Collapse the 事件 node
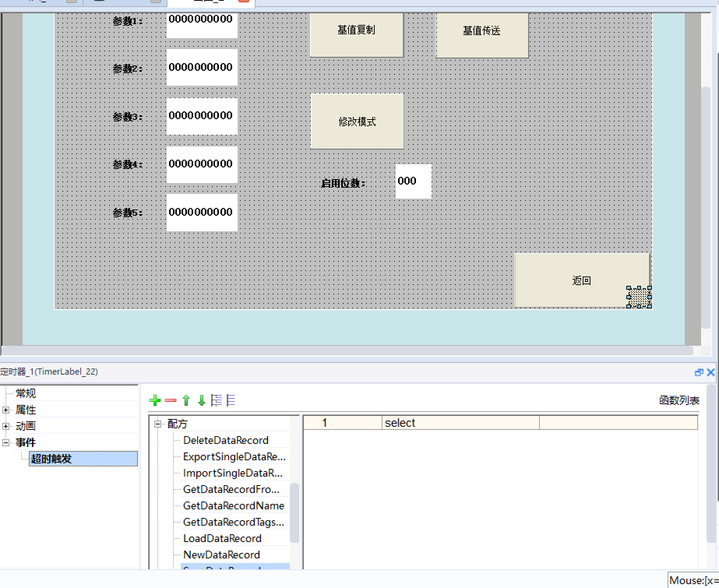 [6, 442]
